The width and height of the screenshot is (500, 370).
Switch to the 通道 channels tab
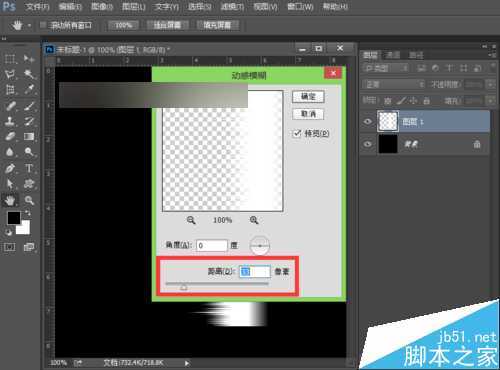tap(392, 55)
